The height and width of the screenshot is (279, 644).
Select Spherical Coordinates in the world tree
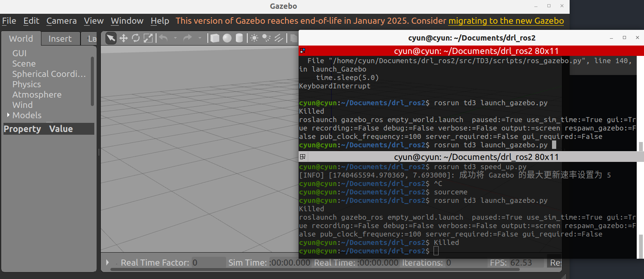click(49, 74)
